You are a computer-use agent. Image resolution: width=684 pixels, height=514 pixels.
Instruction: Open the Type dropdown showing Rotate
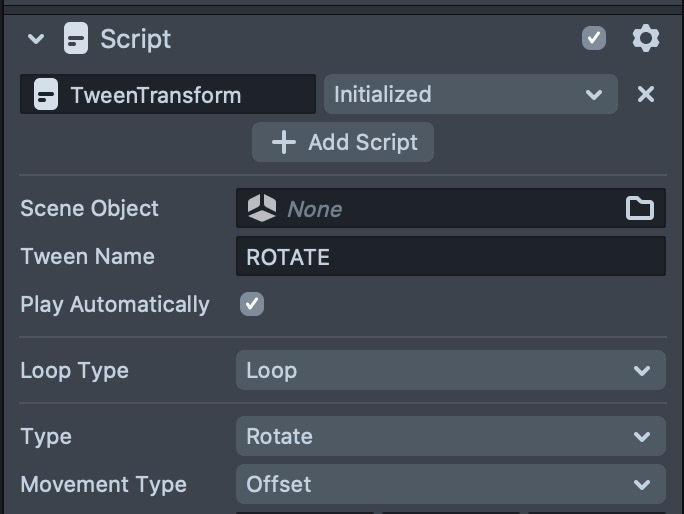(450, 436)
